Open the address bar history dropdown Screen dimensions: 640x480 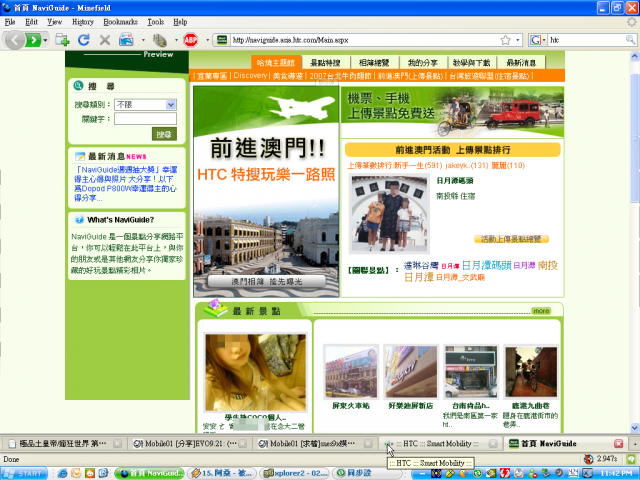[x=518, y=40]
